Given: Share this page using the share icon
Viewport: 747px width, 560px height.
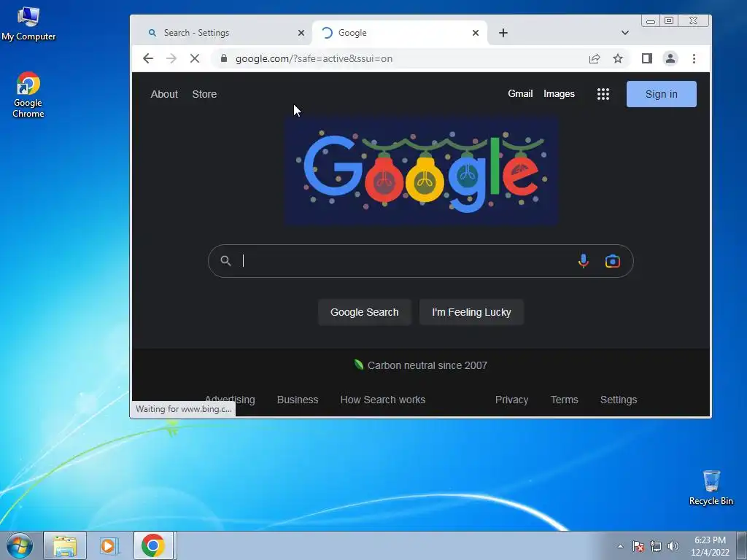Looking at the screenshot, I should (x=594, y=58).
